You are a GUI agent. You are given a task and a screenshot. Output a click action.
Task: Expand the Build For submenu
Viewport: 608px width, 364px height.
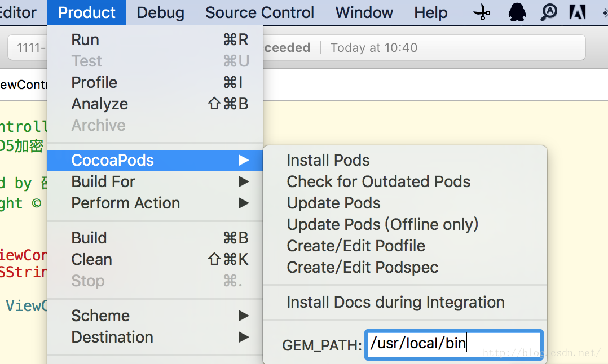click(x=155, y=181)
